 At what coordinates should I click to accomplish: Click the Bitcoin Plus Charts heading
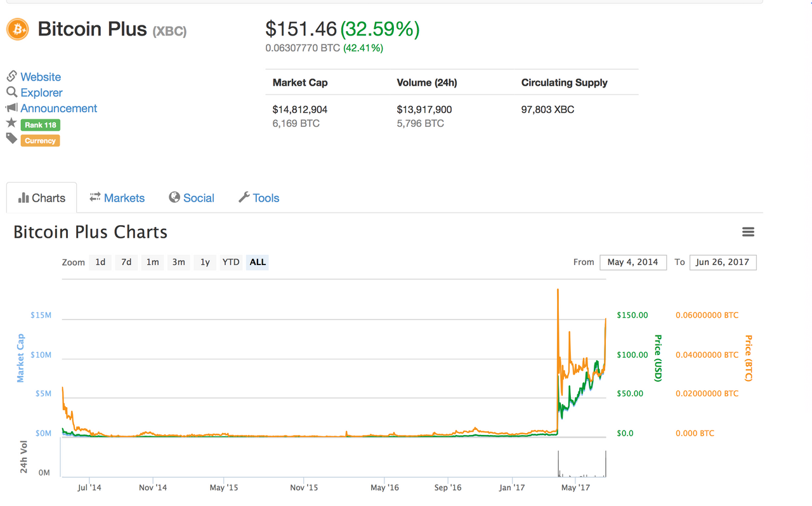click(91, 232)
